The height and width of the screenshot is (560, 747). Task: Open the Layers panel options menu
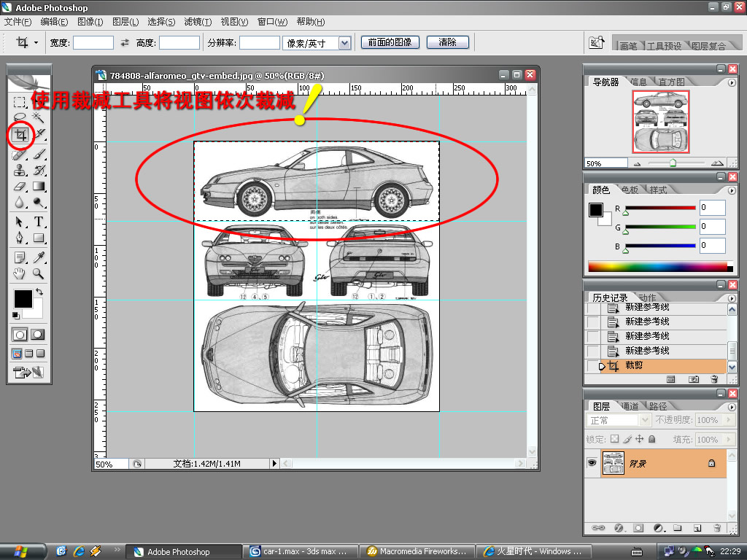click(732, 407)
